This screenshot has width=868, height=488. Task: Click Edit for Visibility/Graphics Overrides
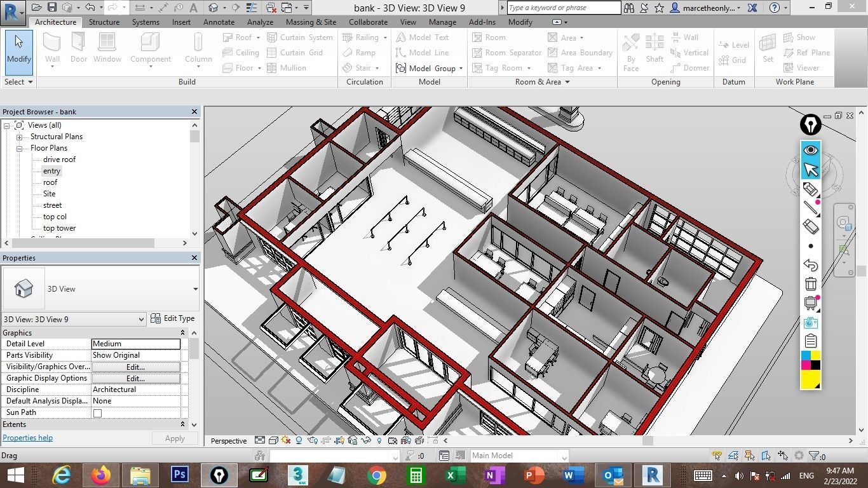pos(135,367)
